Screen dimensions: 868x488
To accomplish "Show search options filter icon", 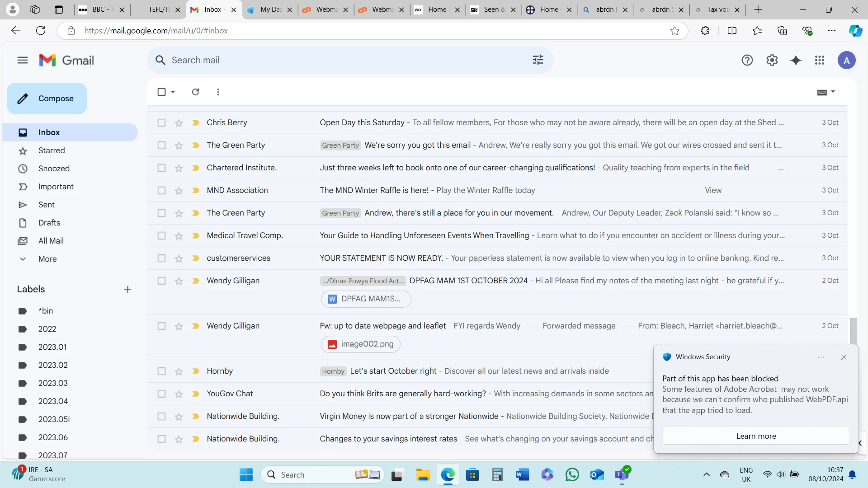I will pos(538,60).
